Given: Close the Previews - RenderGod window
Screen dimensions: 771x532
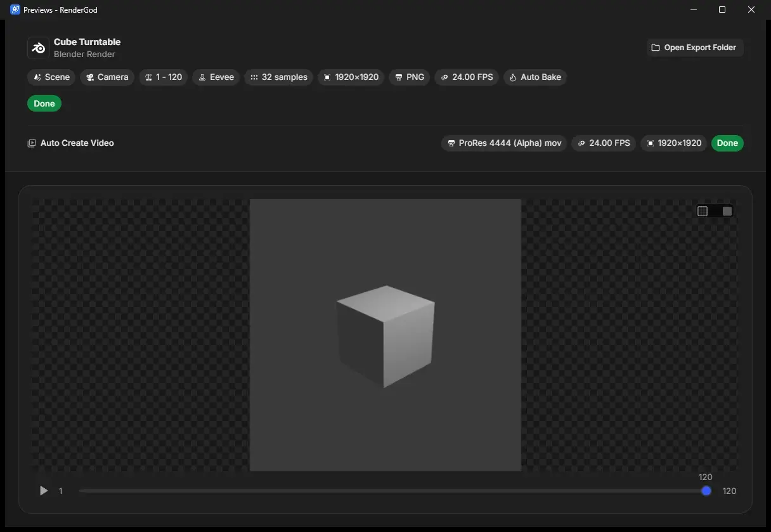Looking at the screenshot, I should pos(751,10).
